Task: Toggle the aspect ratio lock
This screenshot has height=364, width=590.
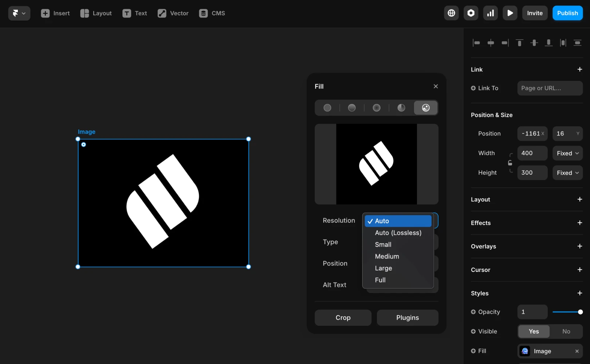Action: 510,163
